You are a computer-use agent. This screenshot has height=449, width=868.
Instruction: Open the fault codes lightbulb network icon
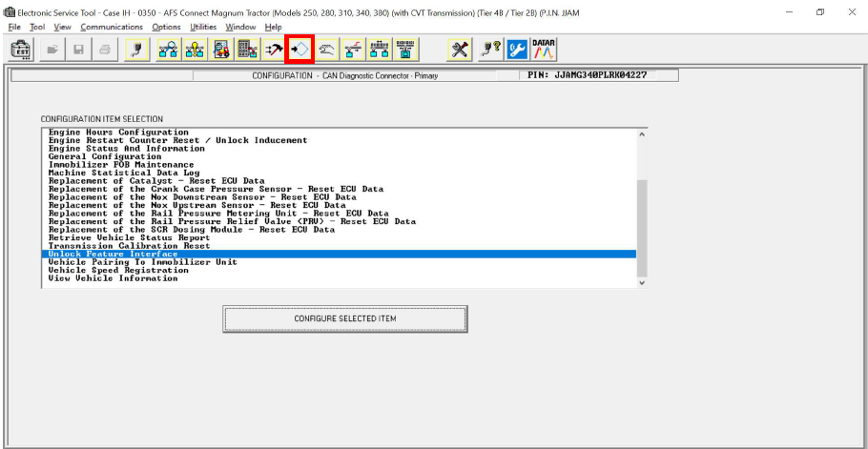(196, 50)
